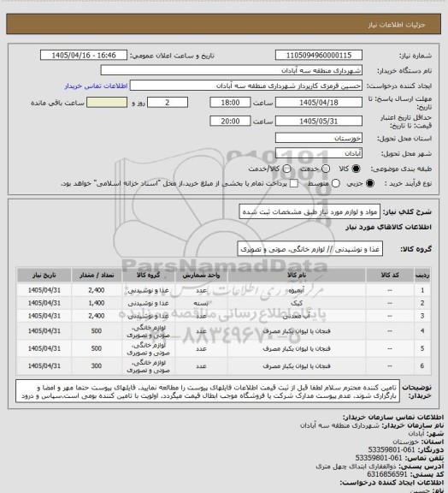Click the response deadline date 1405/04/18
448x493 pixels.
319,103
